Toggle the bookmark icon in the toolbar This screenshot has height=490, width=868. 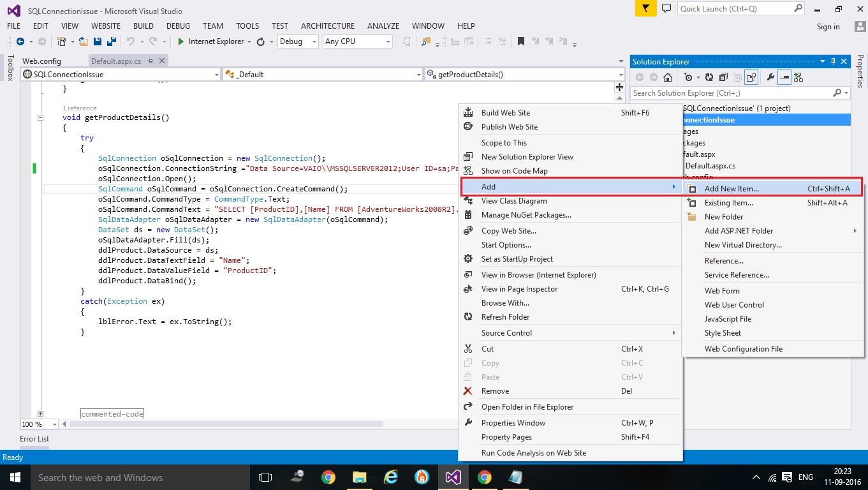tap(520, 41)
